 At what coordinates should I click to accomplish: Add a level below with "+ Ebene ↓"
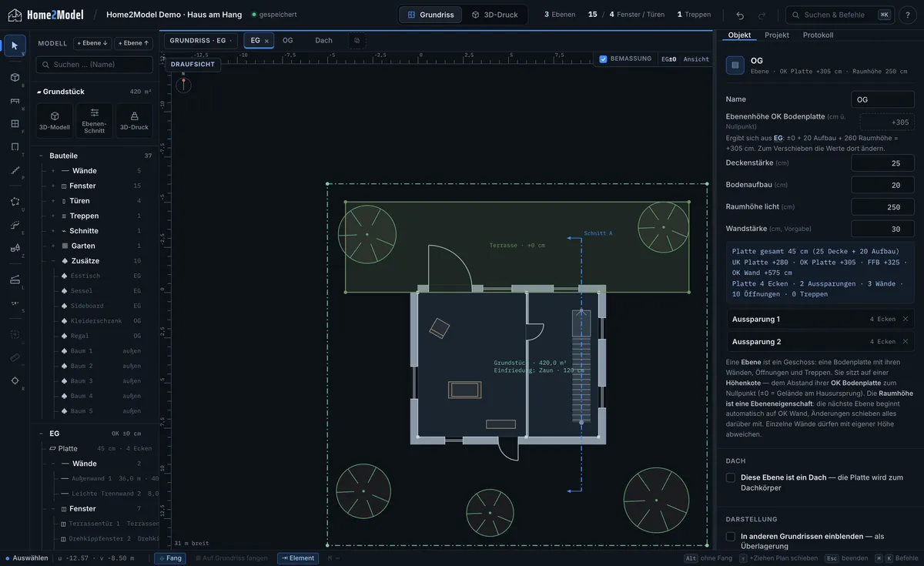(92, 43)
